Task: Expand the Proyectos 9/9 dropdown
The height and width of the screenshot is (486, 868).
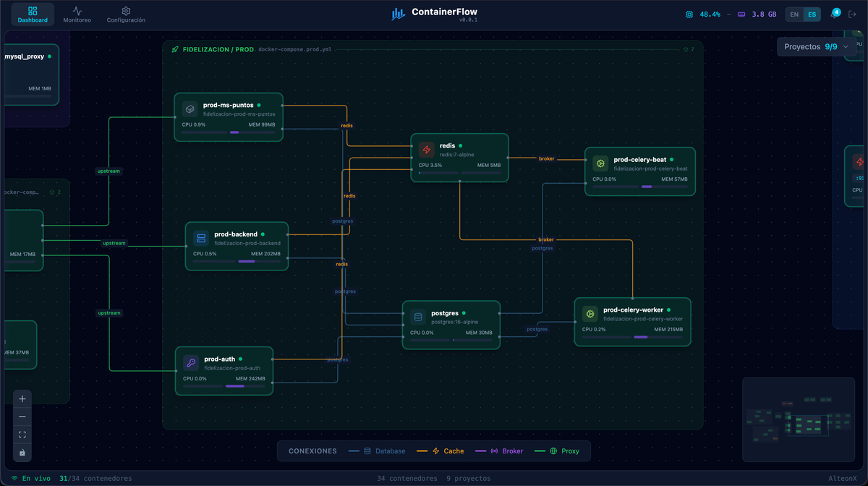Action: pos(817,46)
